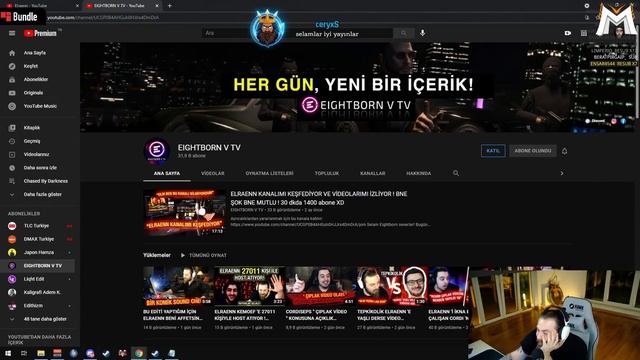
Task: Switch to the first Elraenn YouTube browser tab
Action: point(41,6)
